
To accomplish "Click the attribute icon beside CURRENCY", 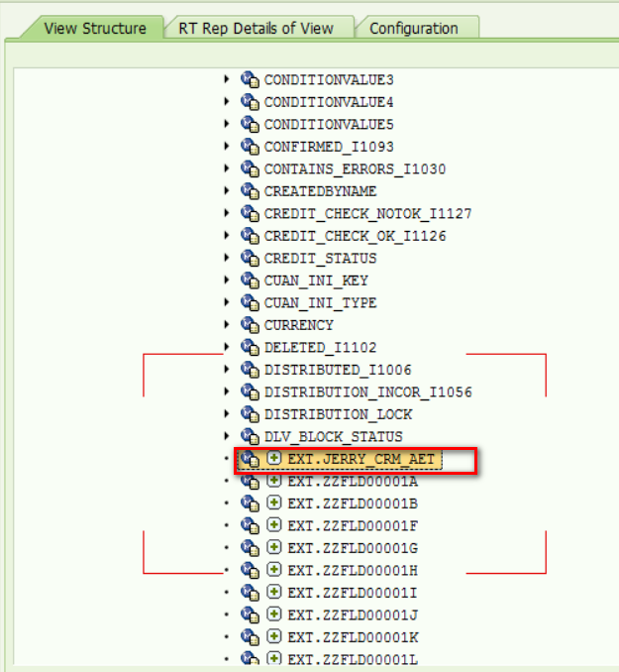I will [x=250, y=325].
